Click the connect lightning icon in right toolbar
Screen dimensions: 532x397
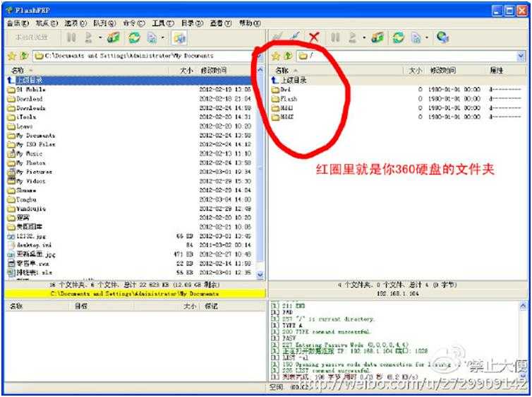(x=279, y=37)
